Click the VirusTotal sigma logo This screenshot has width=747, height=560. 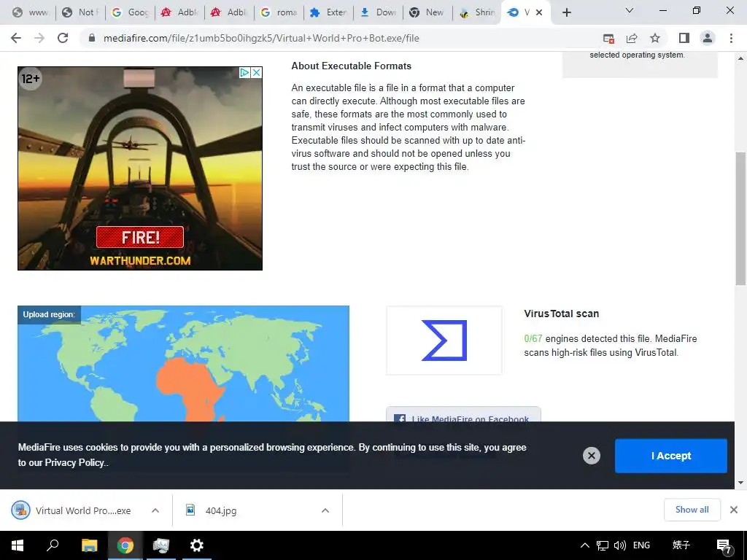tap(444, 341)
